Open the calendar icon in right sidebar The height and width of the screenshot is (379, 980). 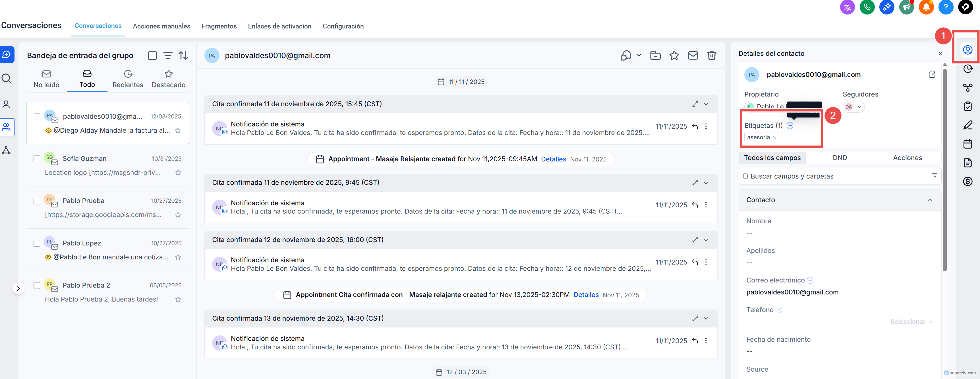[x=967, y=144]
